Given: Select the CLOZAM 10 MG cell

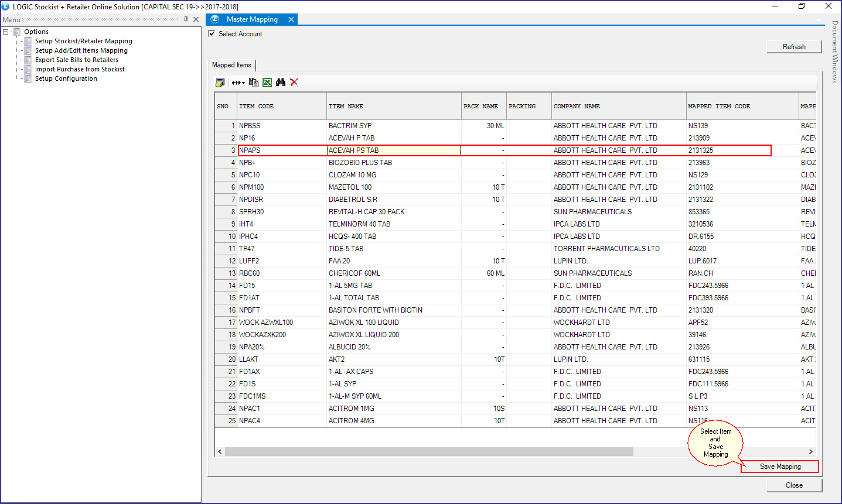Looking at the screenshot, I should click(x=394, y=175).
